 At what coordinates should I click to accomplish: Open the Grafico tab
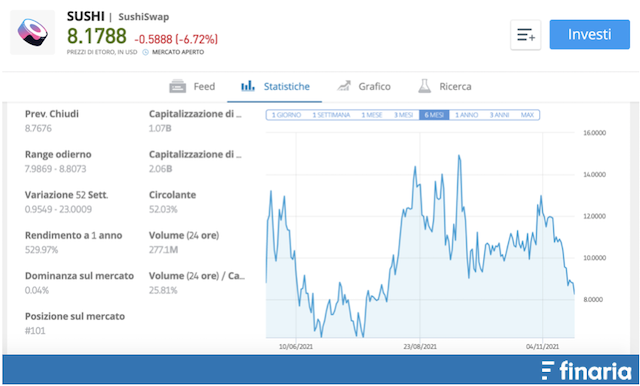[364, 87]
